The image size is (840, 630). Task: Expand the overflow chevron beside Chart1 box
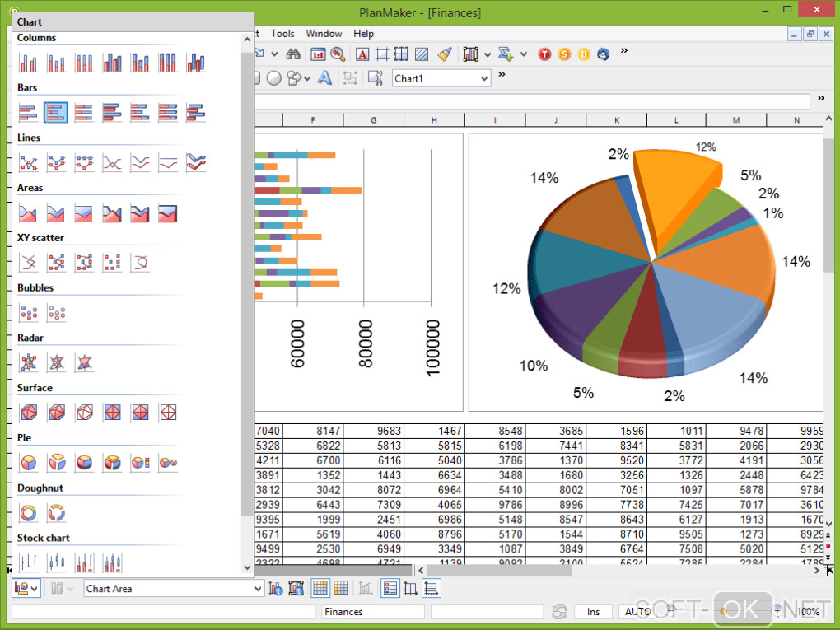pos(502,74)
